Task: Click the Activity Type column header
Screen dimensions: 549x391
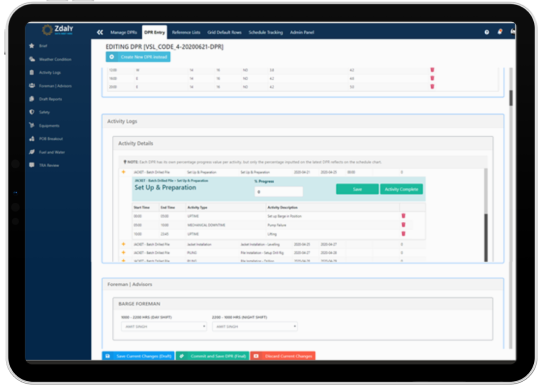Action: (x=197, y=207)
